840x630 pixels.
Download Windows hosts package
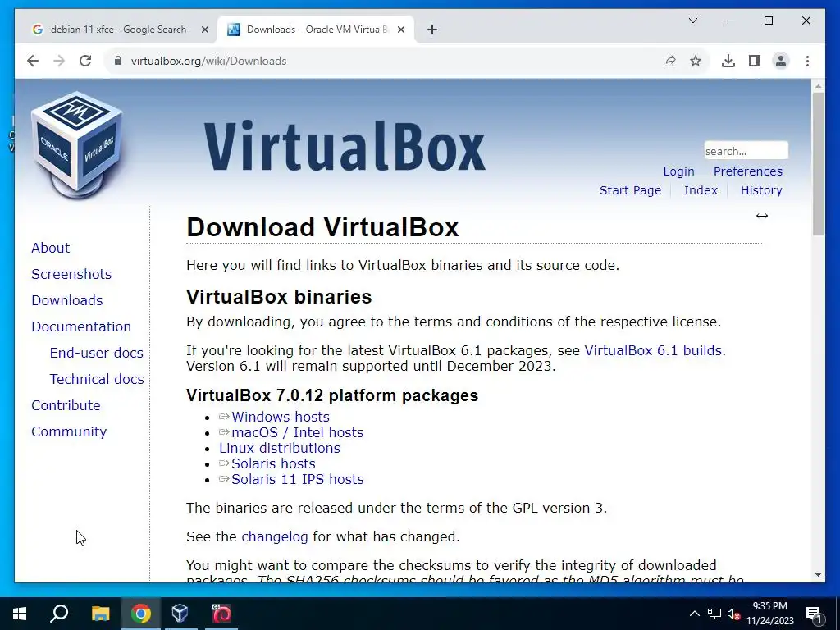pos(281,417)
